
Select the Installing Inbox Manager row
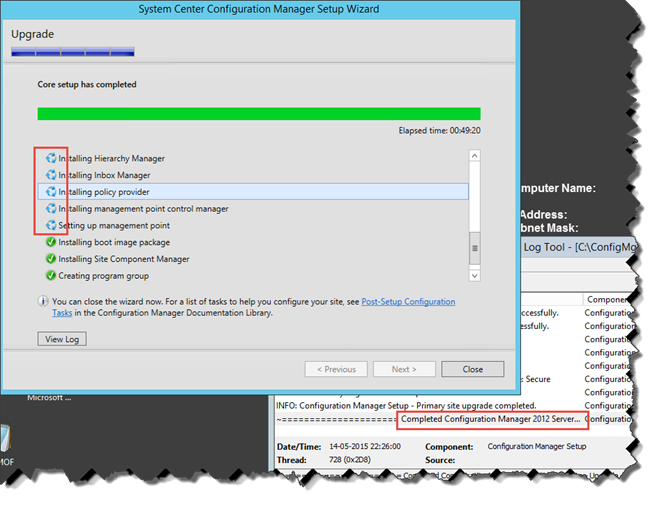pos(253,175)
